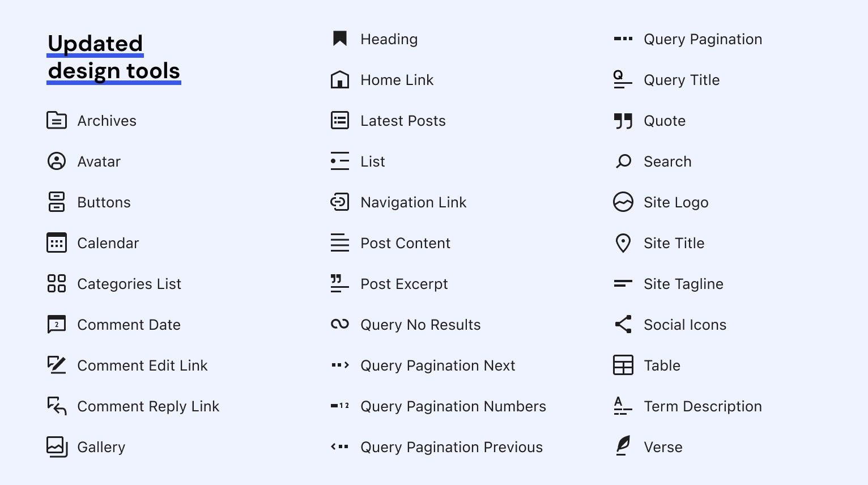Click the Query Pagination Next label

pos(438,365)
